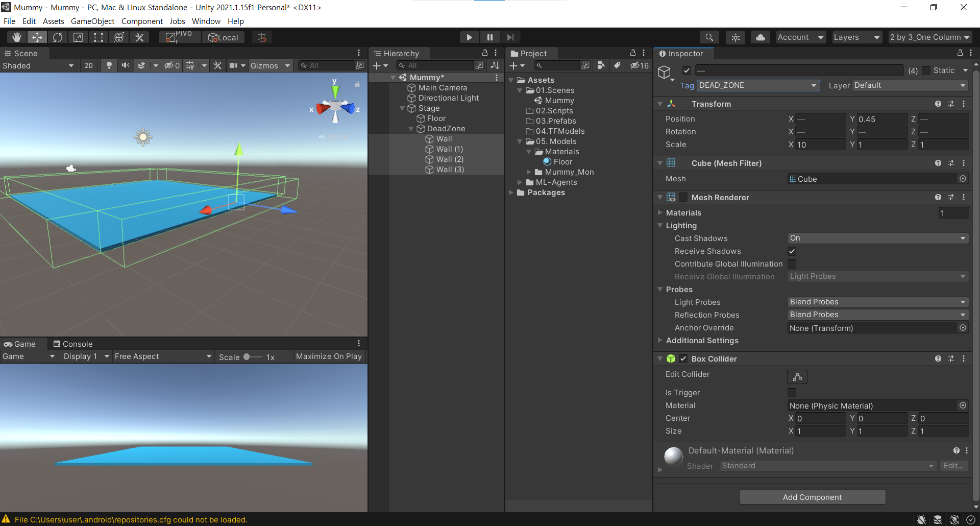980x526 pixels.
Task: Select the Rect transform tool
Action: [99, 37]
